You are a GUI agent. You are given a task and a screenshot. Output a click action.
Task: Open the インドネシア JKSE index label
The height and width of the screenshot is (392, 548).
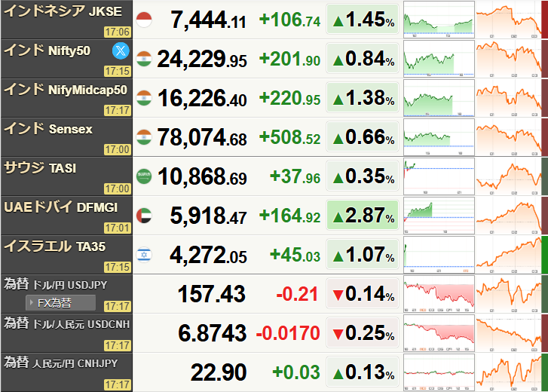click(63, 11)
